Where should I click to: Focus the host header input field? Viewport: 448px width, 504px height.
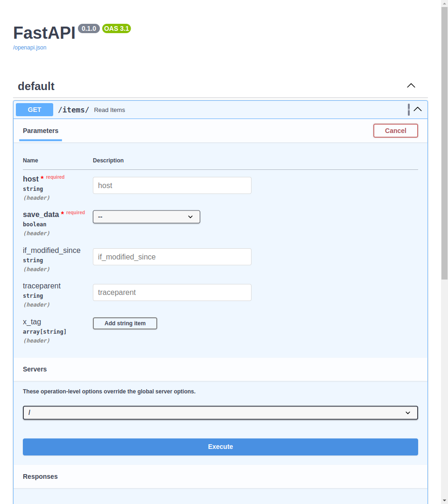coord(172,185)
